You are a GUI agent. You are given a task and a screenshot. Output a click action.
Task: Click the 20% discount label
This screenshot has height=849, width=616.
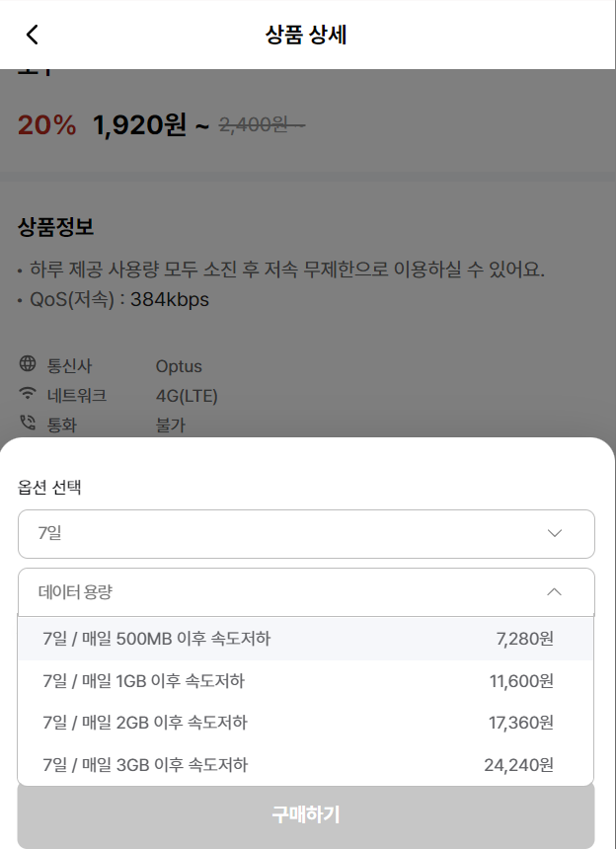(47, 125)
